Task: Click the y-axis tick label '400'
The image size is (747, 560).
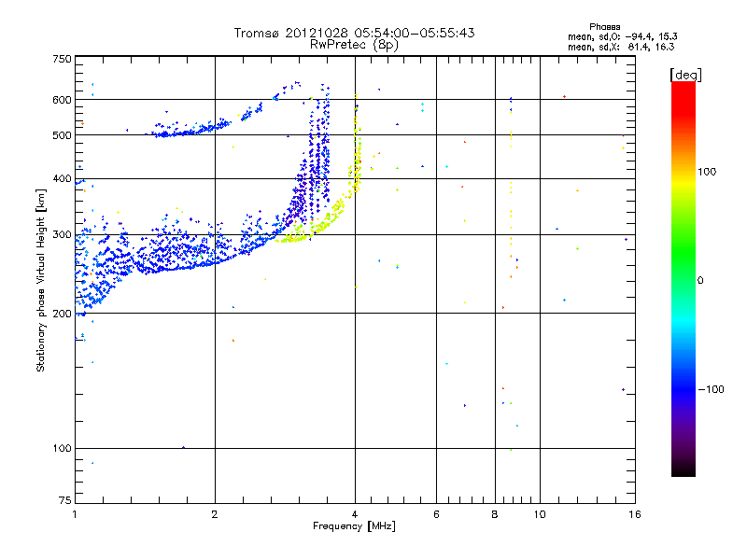Action: coord(63,178)
